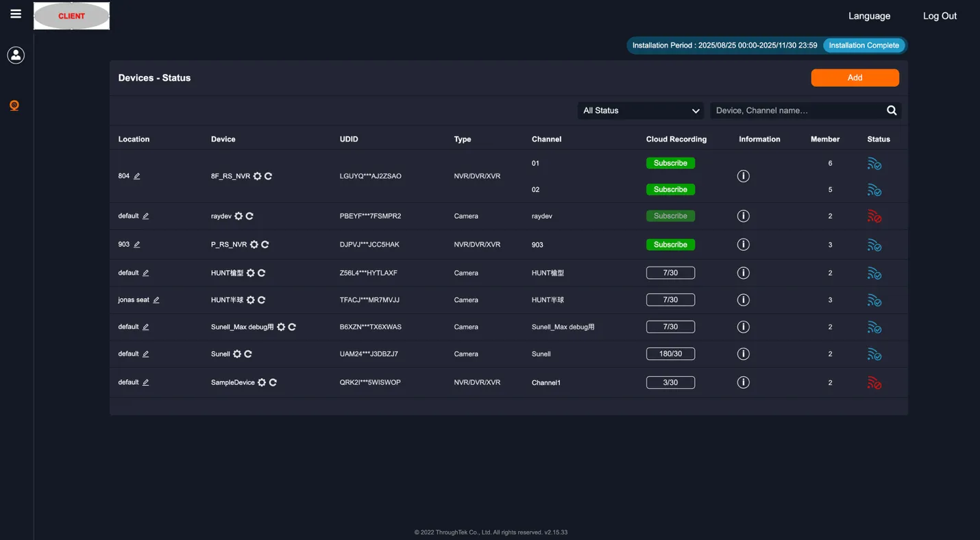Refresh the SampleDevice entry

point(272,382)
